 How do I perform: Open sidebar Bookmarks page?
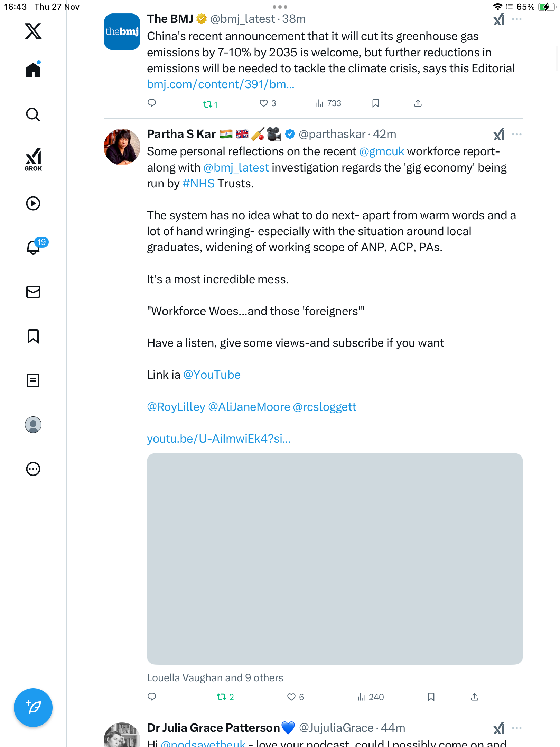(33, 336)
